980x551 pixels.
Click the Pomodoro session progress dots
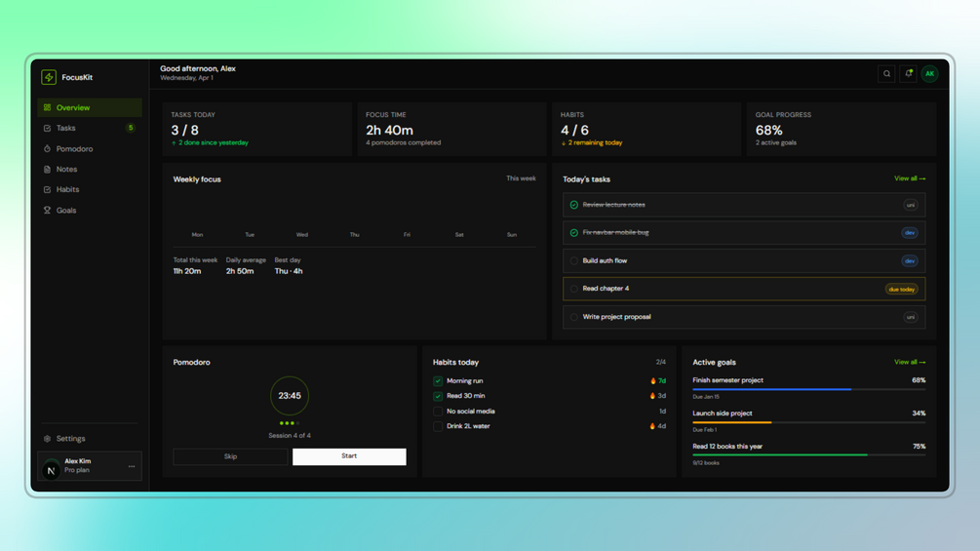click(290, 423)
